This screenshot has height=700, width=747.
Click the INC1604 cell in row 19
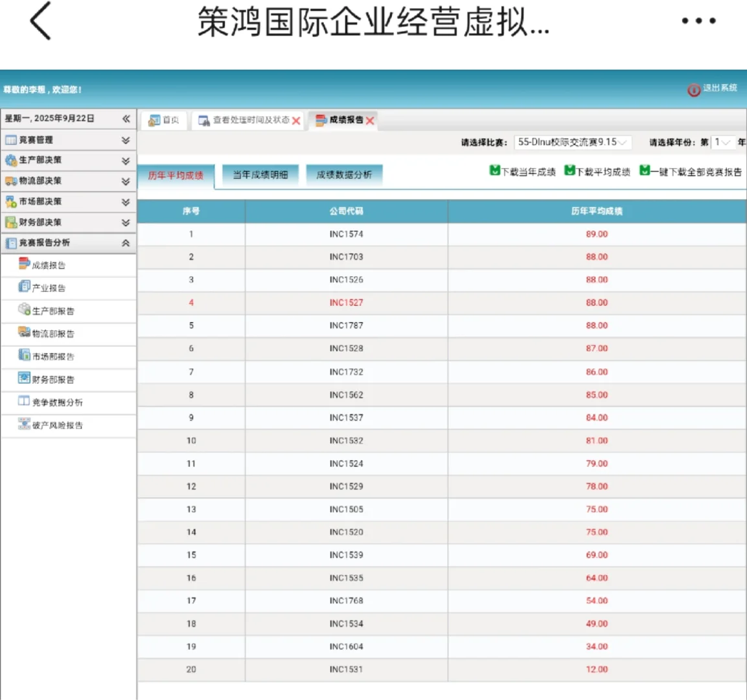[347, 647]
